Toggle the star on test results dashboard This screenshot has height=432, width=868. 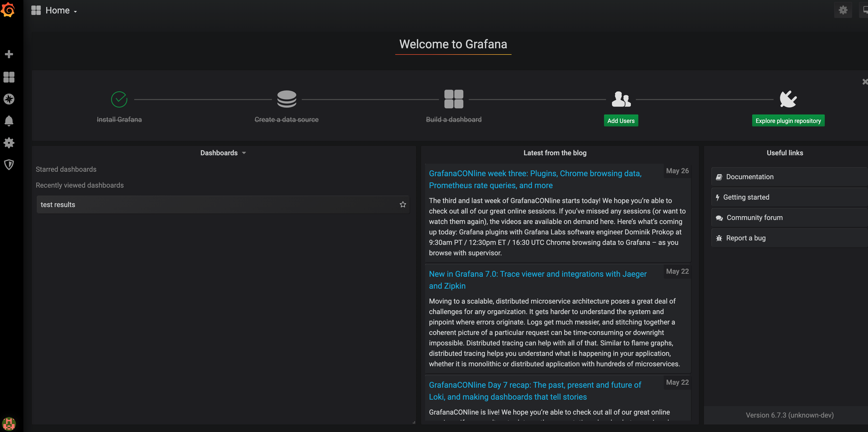pyautogui.click(x=403, y=204)
